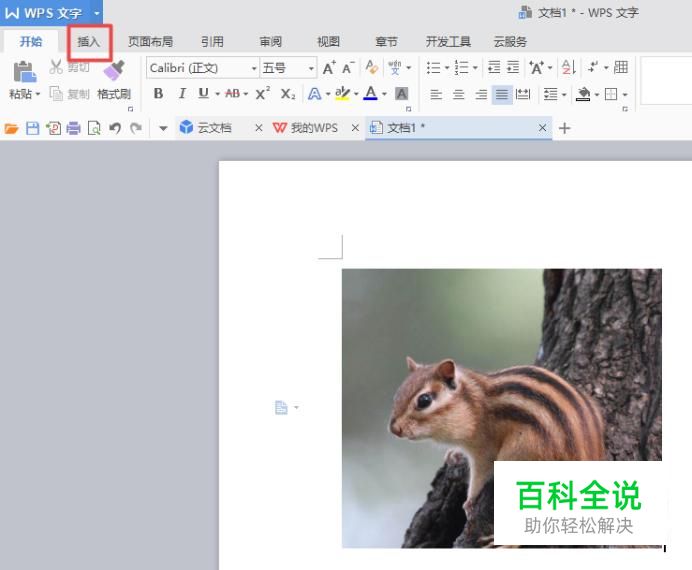
Task: Add a new document tab with plus
Action: click(564, 128)
